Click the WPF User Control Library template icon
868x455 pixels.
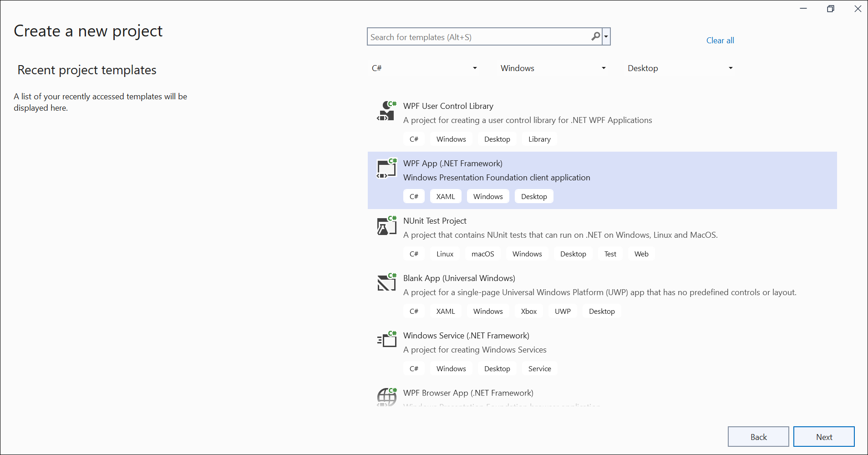click(x=386, y=111)
